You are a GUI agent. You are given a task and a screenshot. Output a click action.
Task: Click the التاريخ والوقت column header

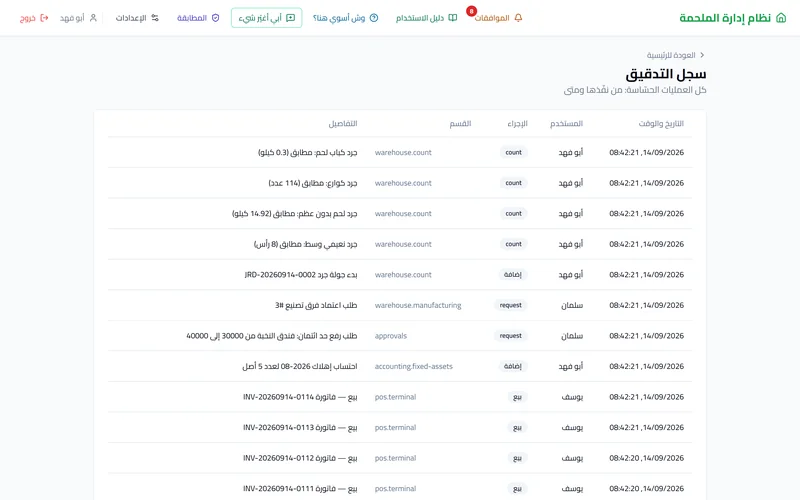coord(661,123)
